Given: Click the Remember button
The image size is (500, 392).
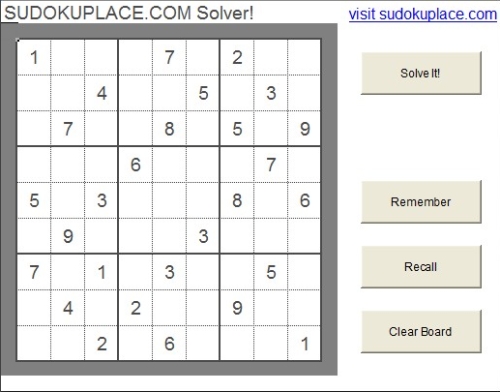Looking at the screenshot, I should 421,202.
